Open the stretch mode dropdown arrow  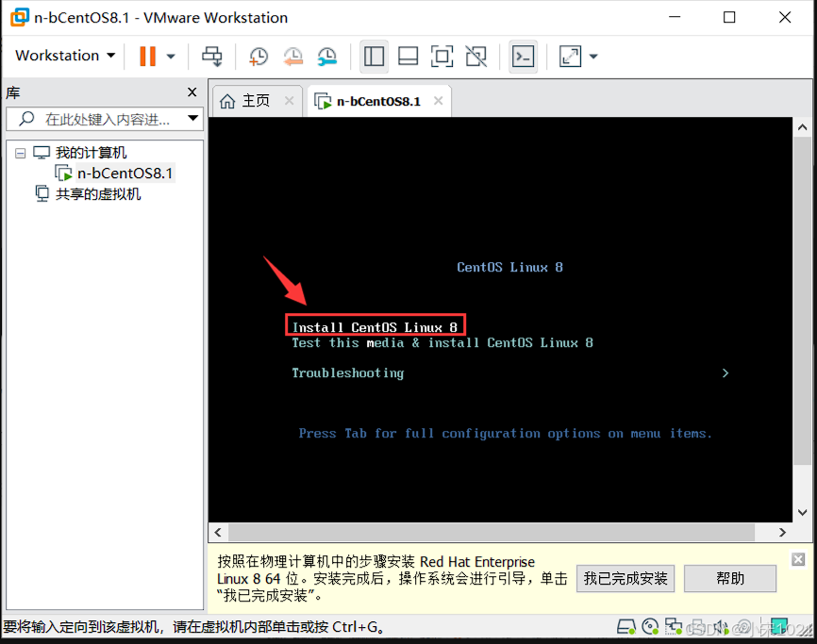point(593,57)
